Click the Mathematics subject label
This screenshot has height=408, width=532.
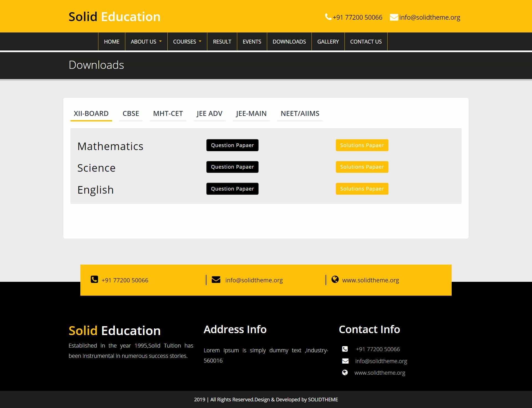click(110, 146)
